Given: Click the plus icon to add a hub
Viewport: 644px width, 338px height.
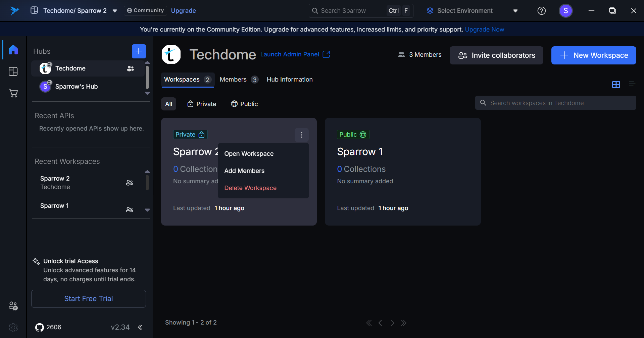Looking at the screenshot, I should click(x=139, y=51).
